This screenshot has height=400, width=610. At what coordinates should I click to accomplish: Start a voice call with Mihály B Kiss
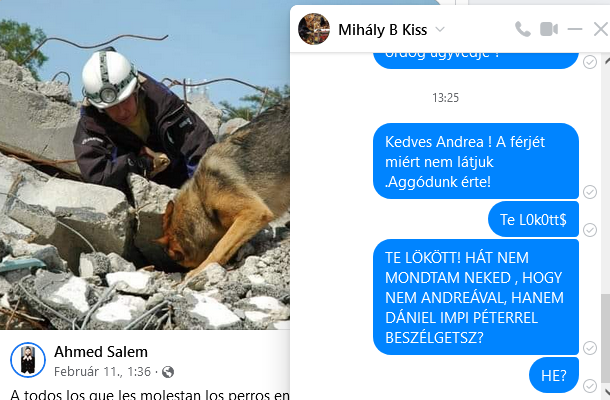(x=522, y=29)
